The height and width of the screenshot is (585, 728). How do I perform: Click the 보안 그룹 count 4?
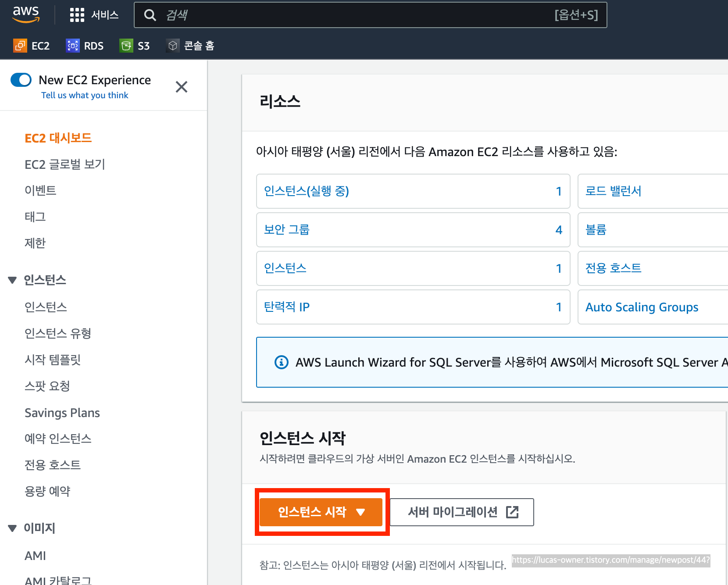coord(559,230)
